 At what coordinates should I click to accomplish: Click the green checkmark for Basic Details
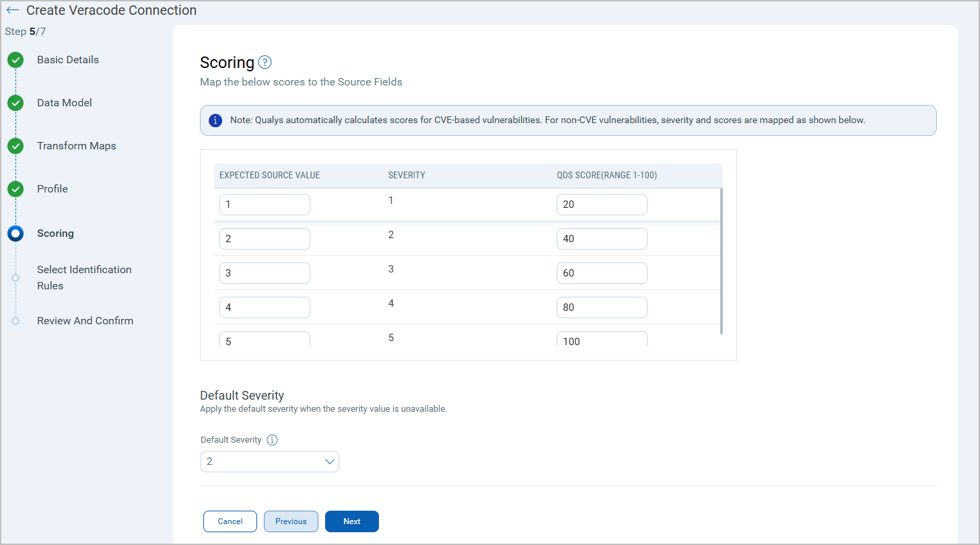pyautogui.click(x=15, y=61)
